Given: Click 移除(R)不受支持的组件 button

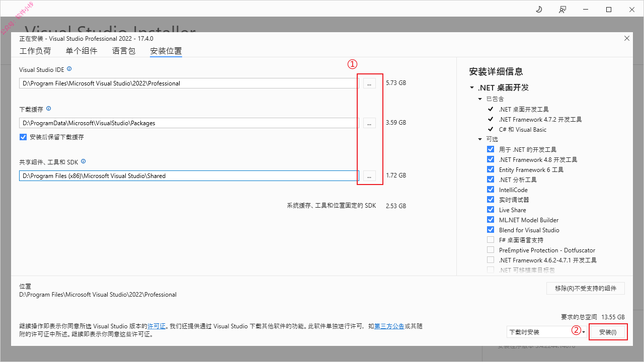Looking at the screenshot, I should tap(586, 288).
